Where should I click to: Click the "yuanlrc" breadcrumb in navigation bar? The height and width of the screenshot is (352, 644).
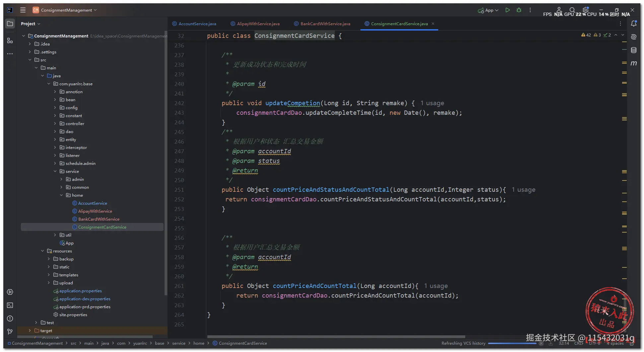click(x=140, y=343)
